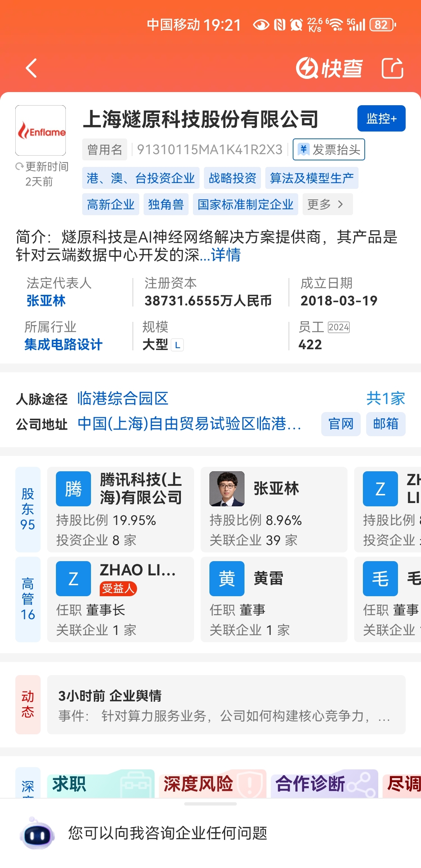421x868 pixels.
Task: Open 曾用名 former names
Action: coord(105,149)
